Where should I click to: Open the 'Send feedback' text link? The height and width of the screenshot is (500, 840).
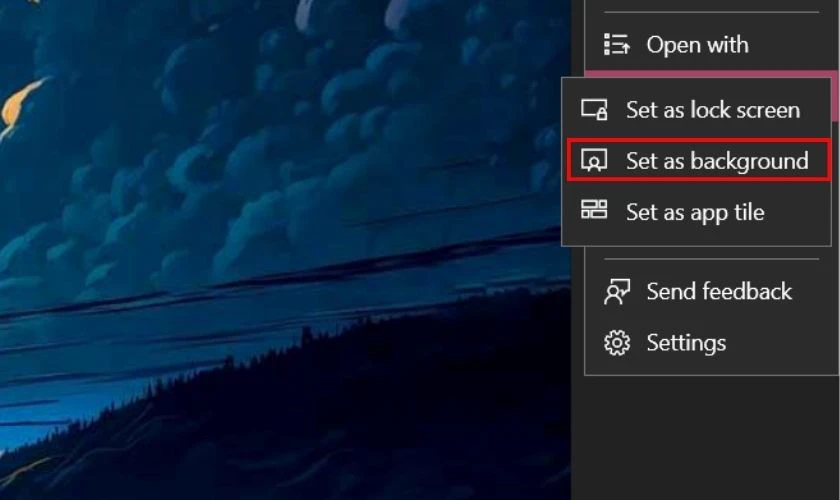(x=718, y=292)
